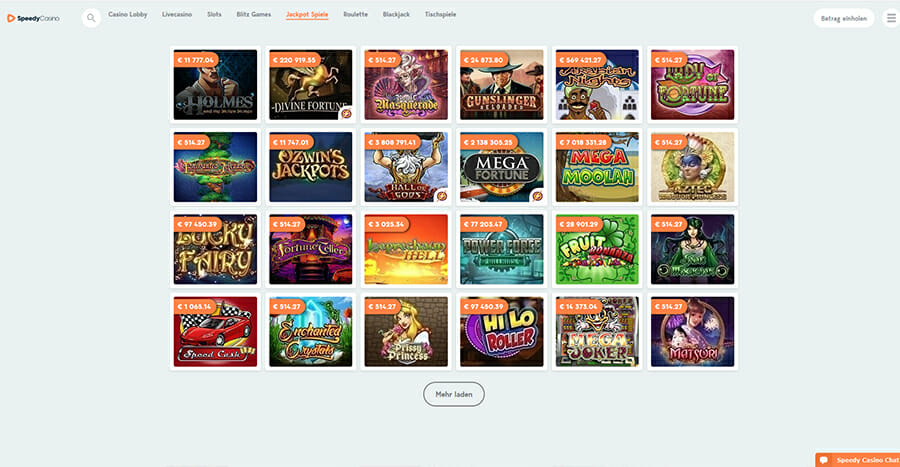Open the Roulette category
Image resolution: width=900 pixels, height=467 pixels.
click(355, 14)
